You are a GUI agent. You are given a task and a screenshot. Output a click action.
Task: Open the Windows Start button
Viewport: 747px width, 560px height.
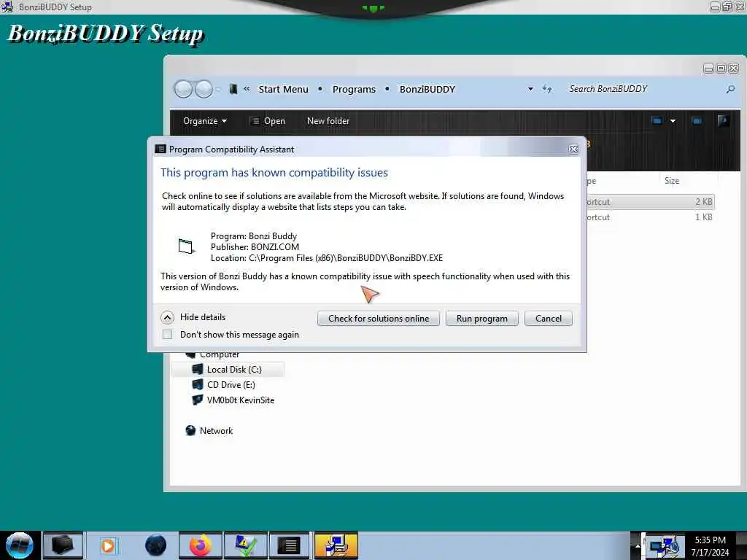click(x=20, y=545)
